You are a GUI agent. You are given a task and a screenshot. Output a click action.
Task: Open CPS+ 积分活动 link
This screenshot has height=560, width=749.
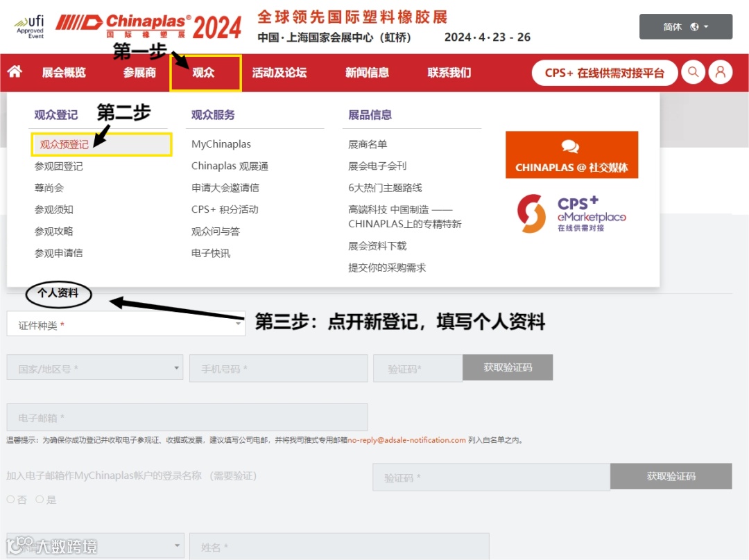click(225, 209)
